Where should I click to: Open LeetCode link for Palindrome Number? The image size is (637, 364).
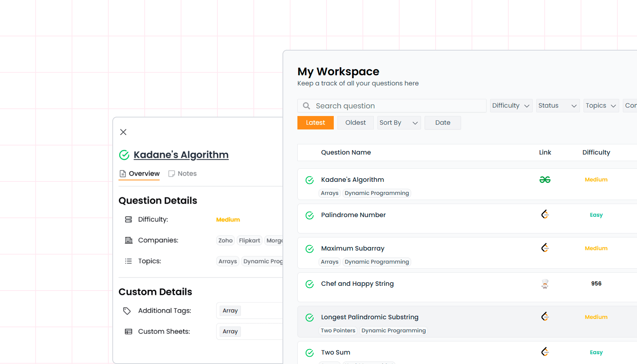coord(545,215)
